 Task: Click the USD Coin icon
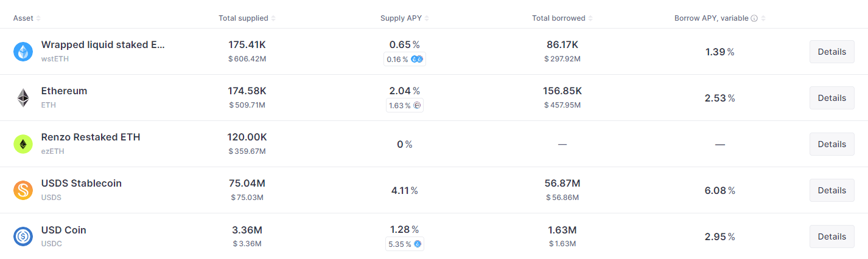[23, 237]
